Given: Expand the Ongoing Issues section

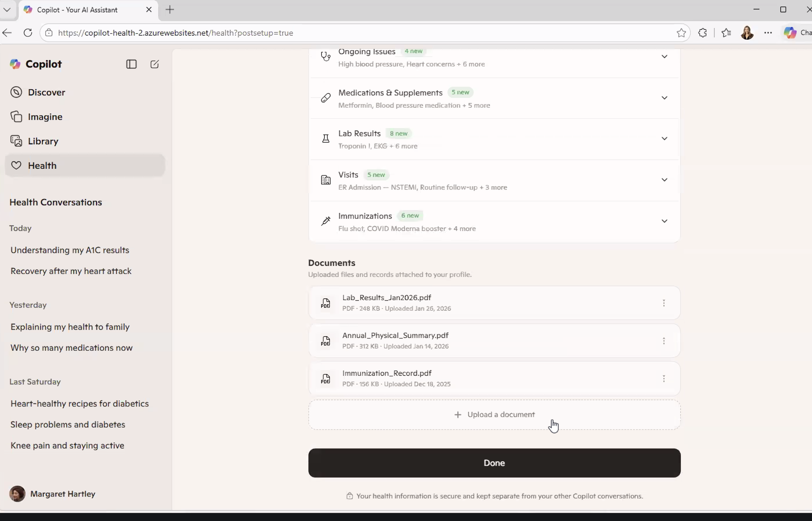Looking at the screenshot, I should 664,57.
